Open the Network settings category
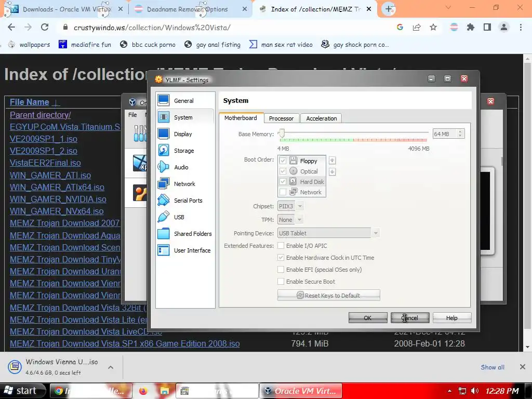532x399 pixels. pos(185,184)
